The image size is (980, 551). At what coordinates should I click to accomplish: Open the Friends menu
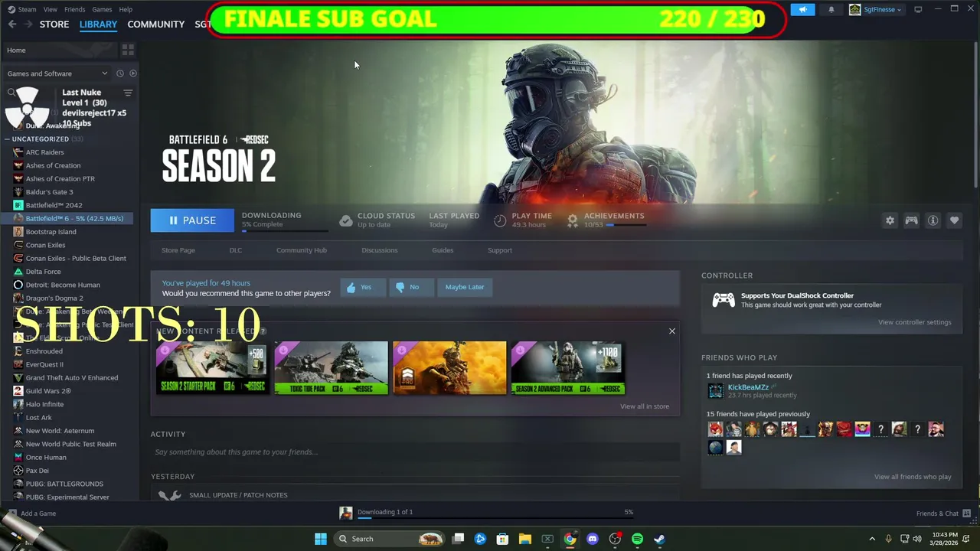click(x=75, y=9)
